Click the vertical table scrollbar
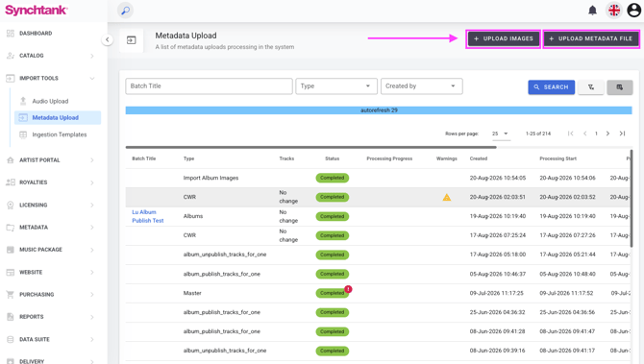 [632, 198]
